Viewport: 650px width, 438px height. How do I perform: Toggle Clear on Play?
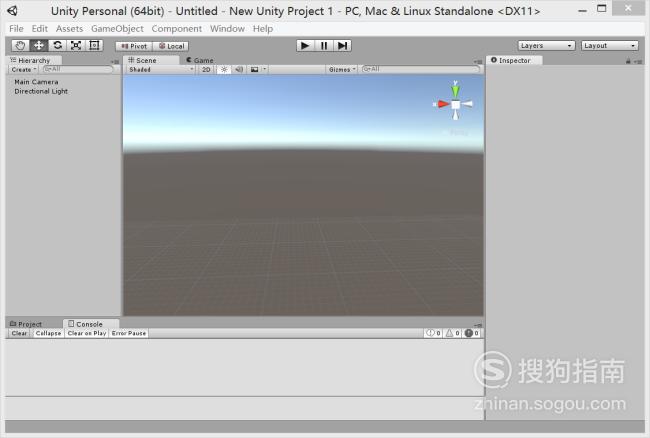point(87,333)
